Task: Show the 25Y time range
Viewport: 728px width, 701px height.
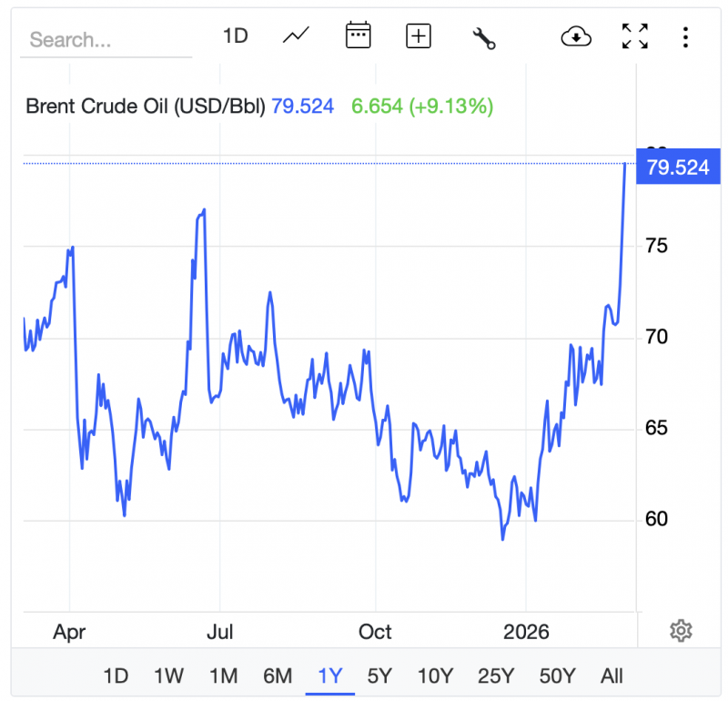Action: (496, 676)
